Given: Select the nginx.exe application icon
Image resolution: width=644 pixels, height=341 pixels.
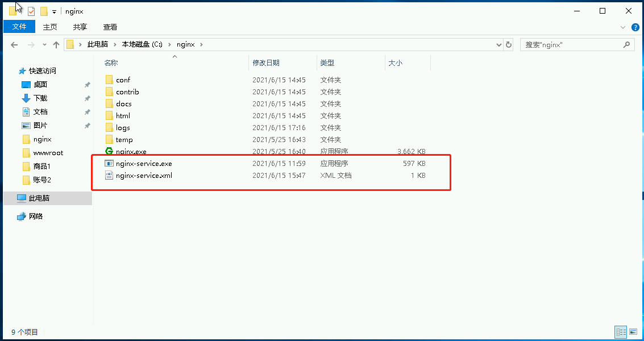Looking at the screenshot, I should point(109,151).
